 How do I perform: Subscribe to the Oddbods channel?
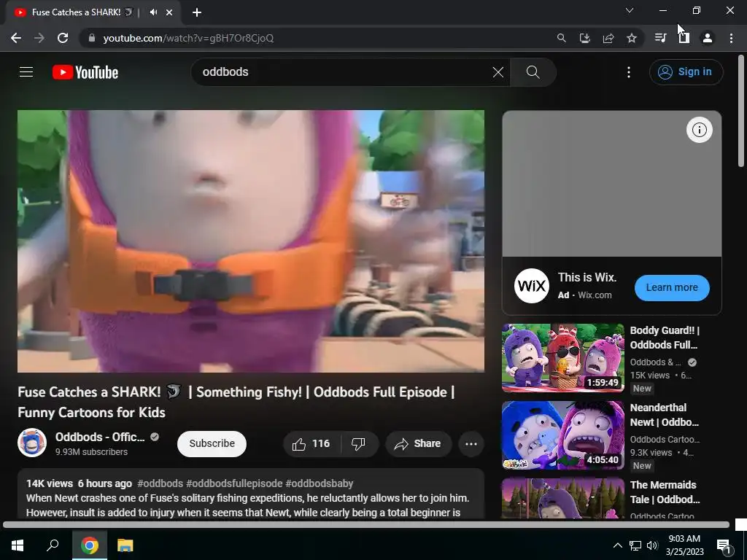pos(212,444)
